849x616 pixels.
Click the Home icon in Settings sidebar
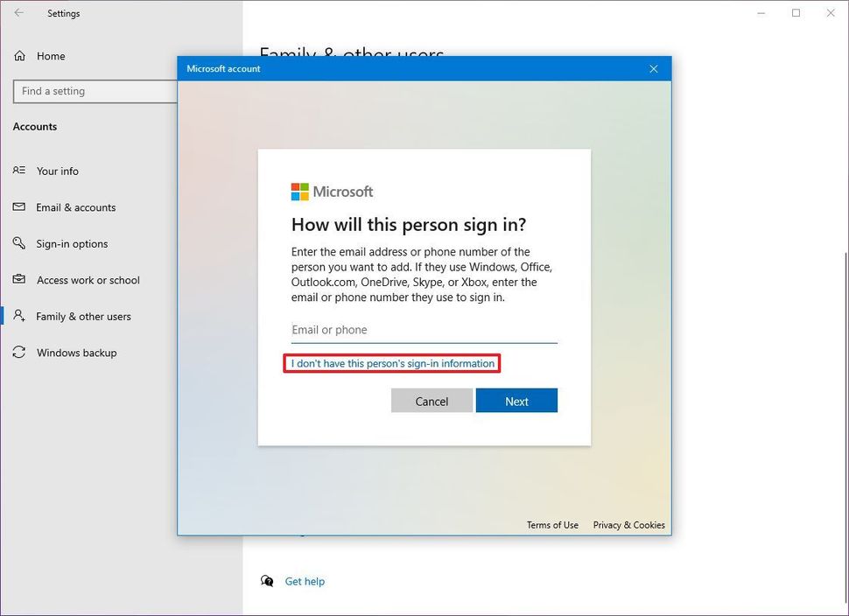pyautogui.click(x=19, y=56)
